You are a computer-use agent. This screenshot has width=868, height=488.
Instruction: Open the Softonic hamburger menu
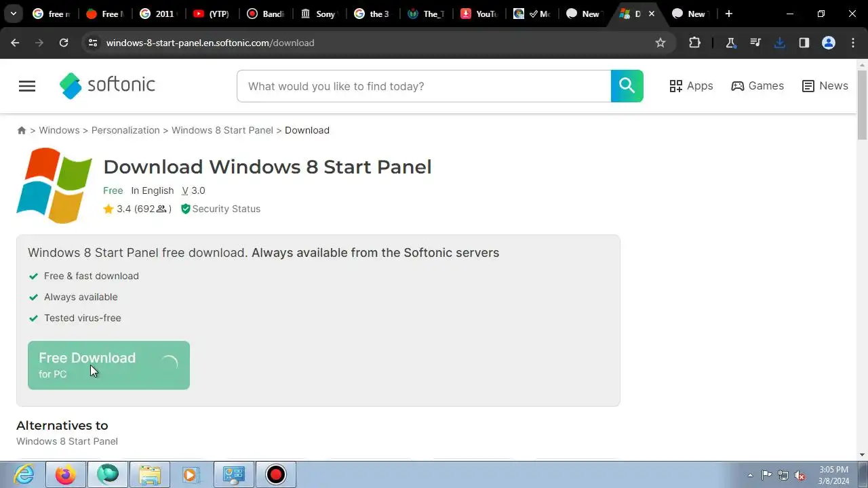pyautogui.click(x=27, y=86)
